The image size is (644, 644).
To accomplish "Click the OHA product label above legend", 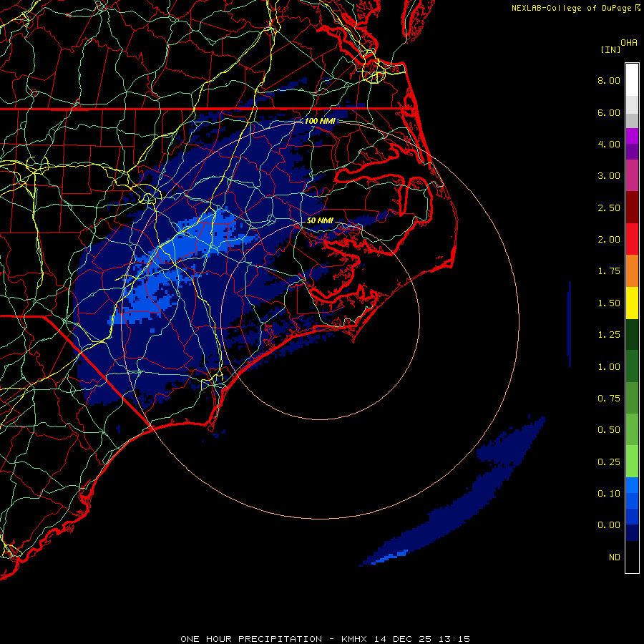I will [x=629, y=43].
